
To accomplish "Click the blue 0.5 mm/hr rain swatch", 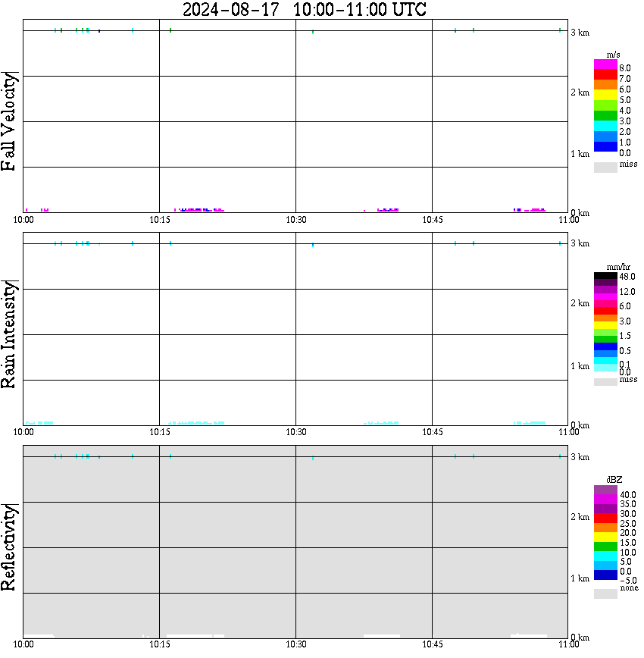I will click(605, 346).
